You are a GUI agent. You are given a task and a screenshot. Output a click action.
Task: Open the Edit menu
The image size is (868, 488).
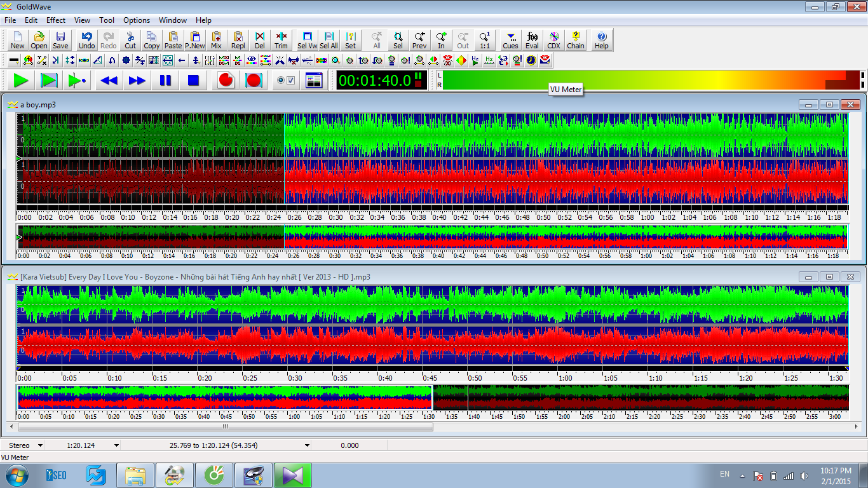(x=31, y=20)
